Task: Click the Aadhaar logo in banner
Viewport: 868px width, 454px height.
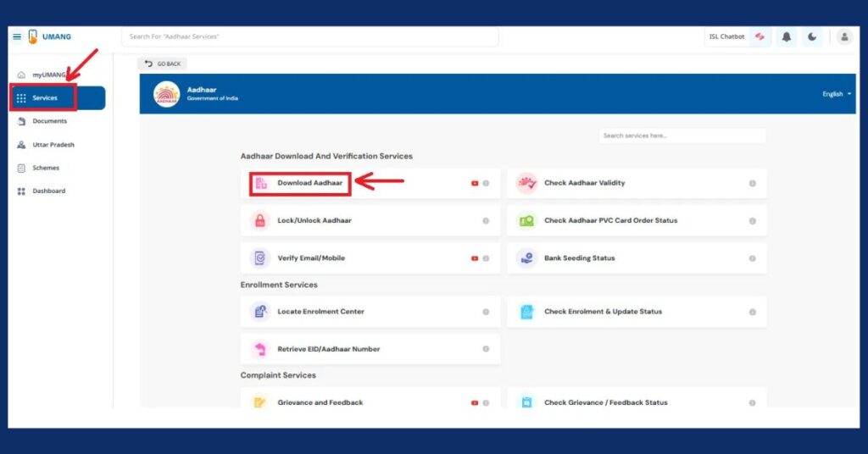Action: click(x=167, y=94)
